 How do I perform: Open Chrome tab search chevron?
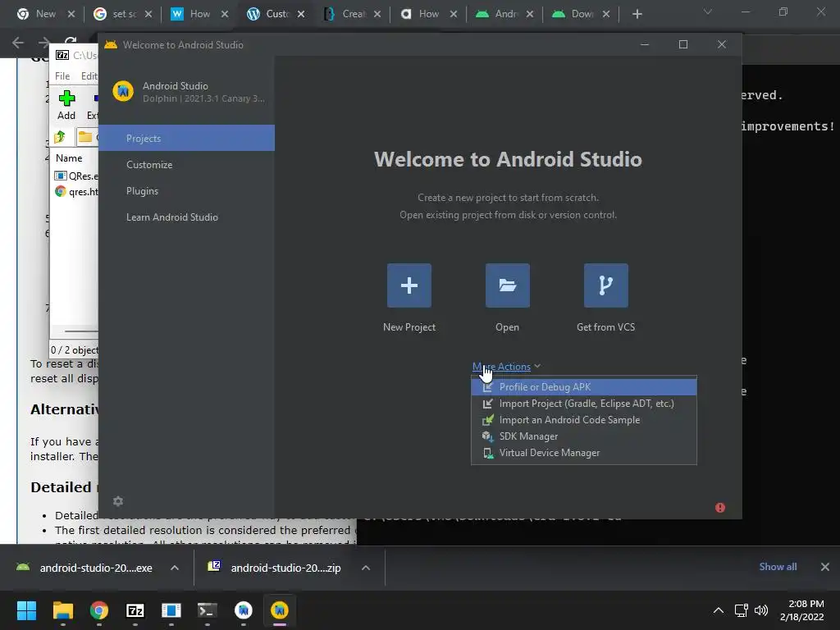point(708,11)
